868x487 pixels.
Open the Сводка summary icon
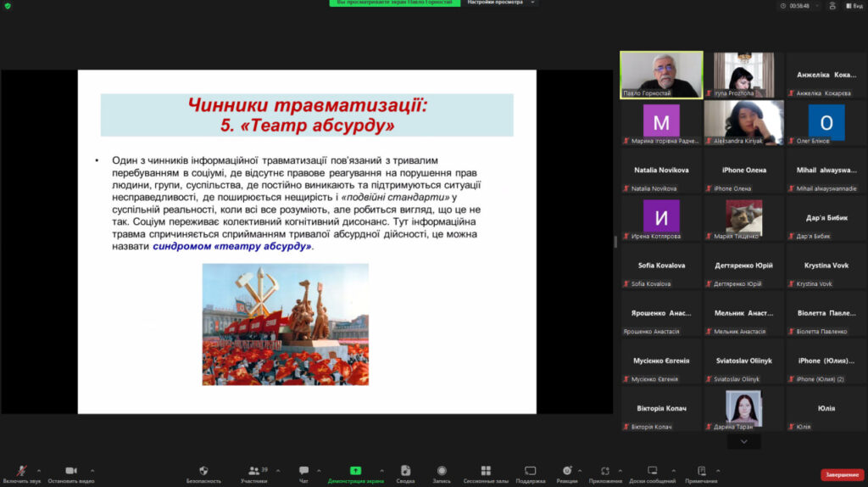pyautogui.click(x=405, y=471)
